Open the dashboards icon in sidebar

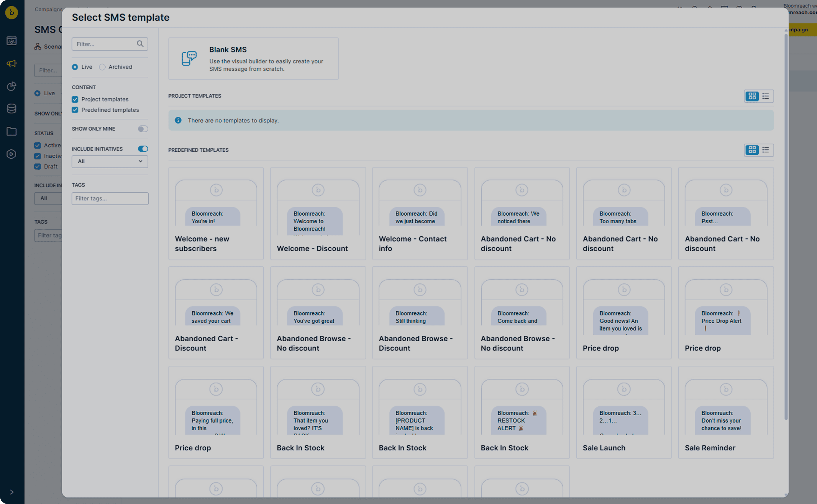tap(11, 41)
